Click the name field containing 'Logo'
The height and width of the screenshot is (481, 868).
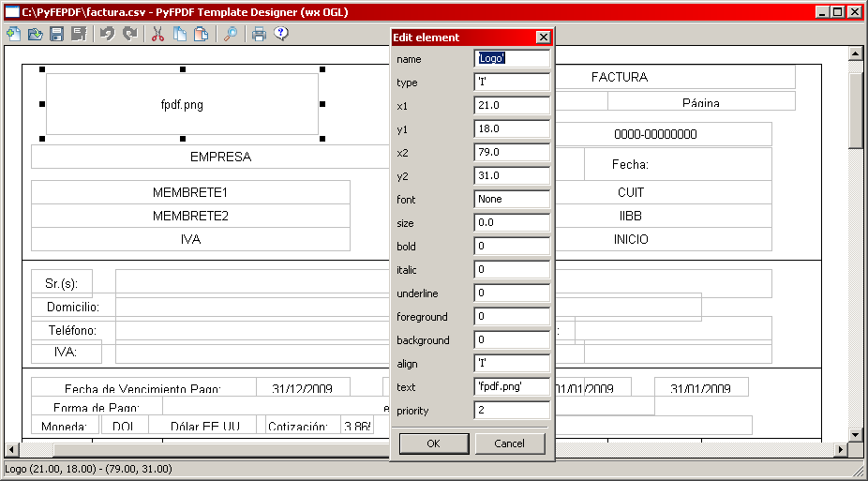point(512,58)
